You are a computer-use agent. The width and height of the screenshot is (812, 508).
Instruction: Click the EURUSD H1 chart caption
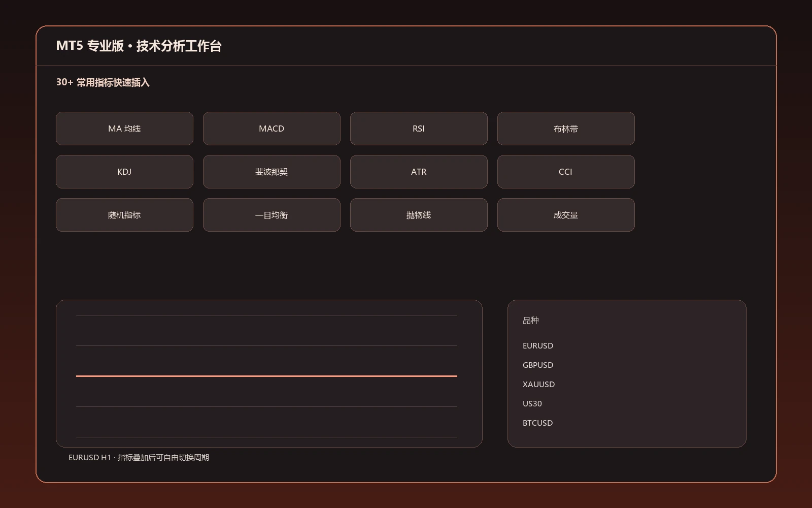tap(139, 457)
